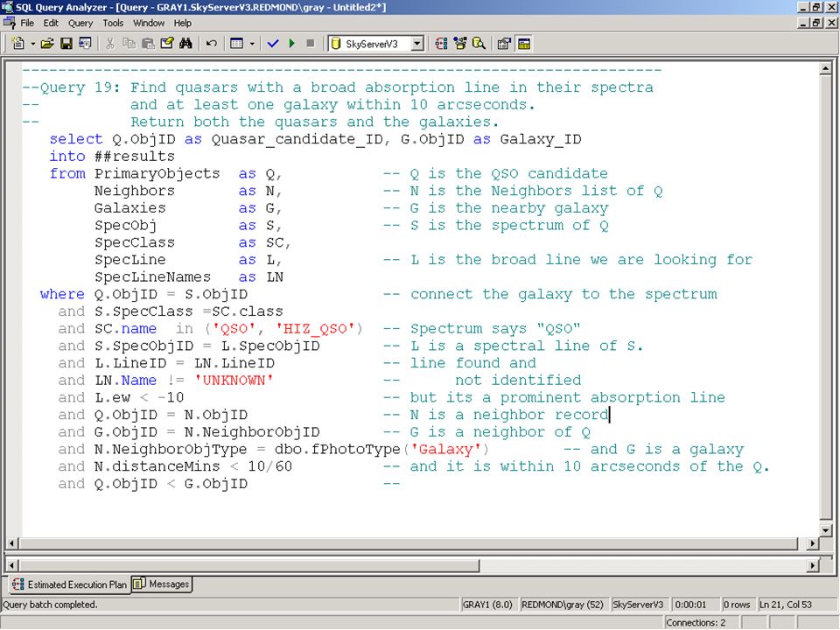Click the Load SQL Script folder icon
Viewport: 840px width, 630px height.
click(47, 44)
